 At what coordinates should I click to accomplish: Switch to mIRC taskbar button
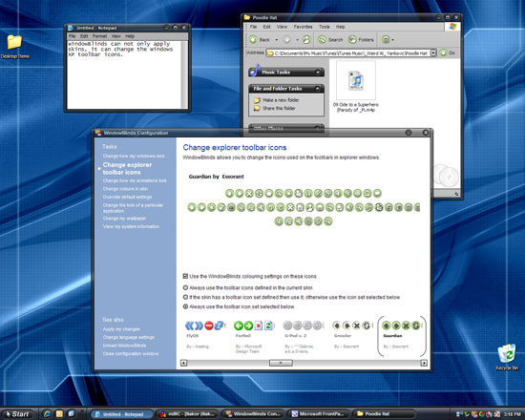click(188, 414)
